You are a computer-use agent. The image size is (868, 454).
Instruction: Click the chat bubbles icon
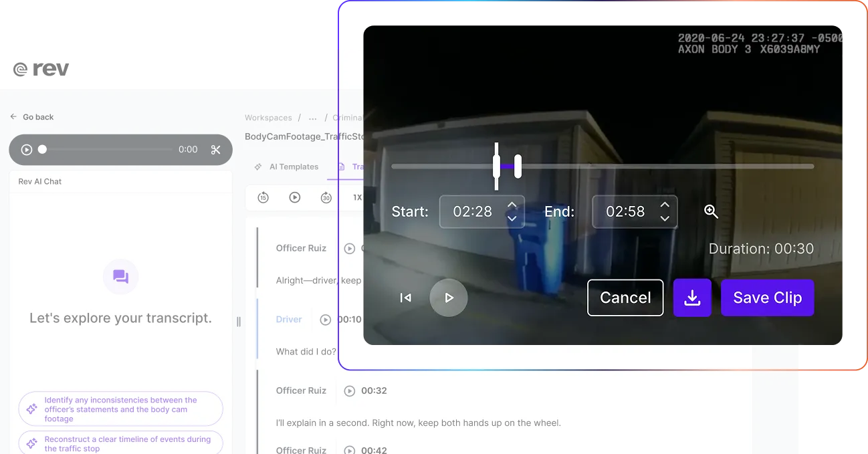click(x=120, y=276)
